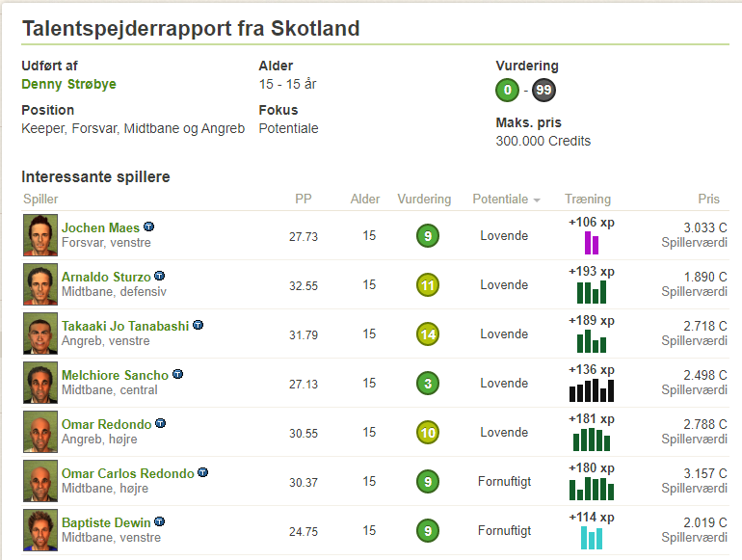Click the rating 14 badge for Tanabashi
This screenshot has width=742, height=560.
(428, 334)
